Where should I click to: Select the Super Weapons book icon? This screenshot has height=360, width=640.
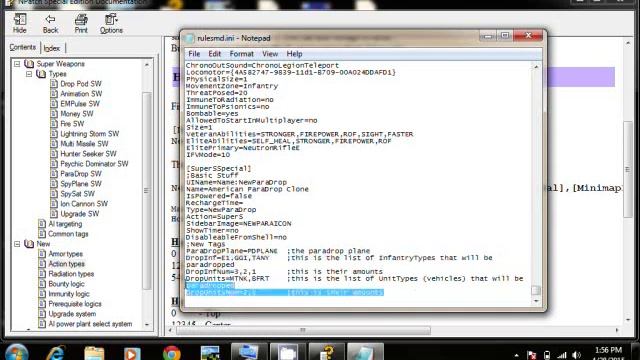point(29,64)
